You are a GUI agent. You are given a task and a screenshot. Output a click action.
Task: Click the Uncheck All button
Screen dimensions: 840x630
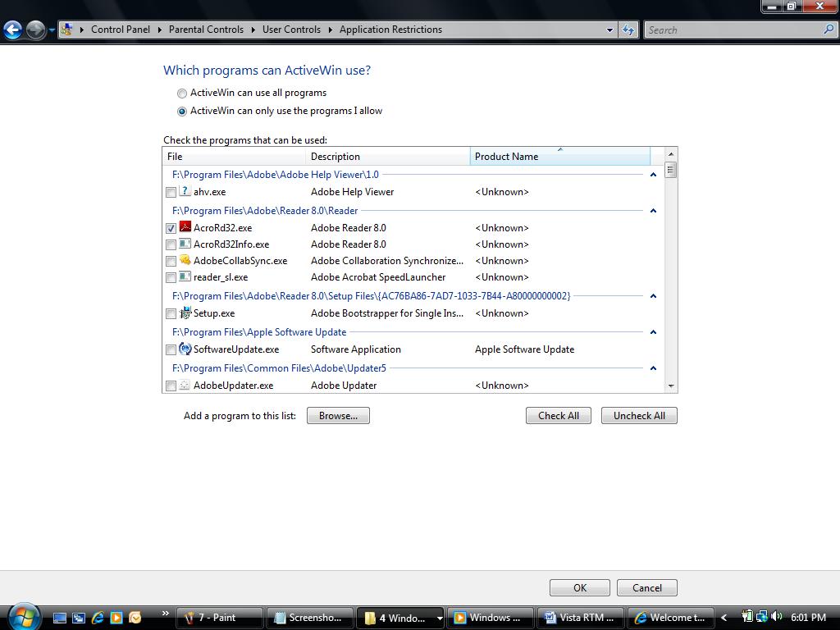tap(639, 416)
